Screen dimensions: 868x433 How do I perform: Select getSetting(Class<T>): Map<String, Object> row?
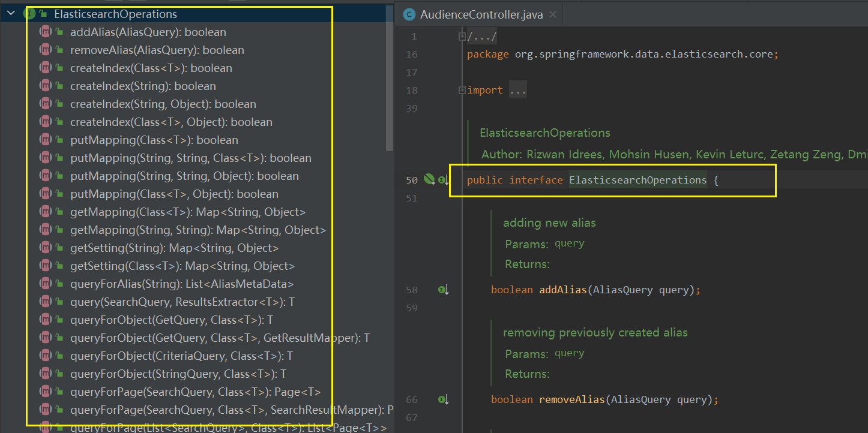(x=182, y=266)
